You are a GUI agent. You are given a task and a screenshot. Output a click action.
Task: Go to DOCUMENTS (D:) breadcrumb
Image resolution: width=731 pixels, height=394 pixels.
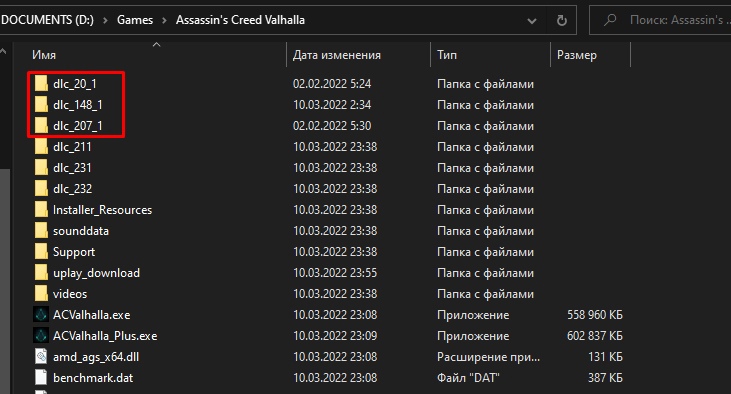[47, 20]
